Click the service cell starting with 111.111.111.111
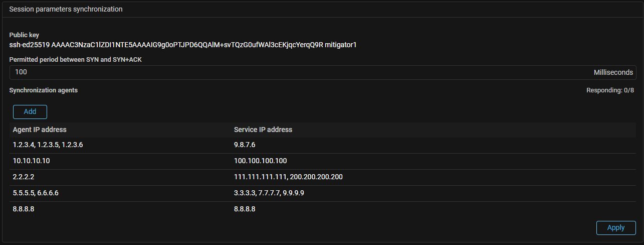This screenshot has height=245, width=644. point(288,177)
